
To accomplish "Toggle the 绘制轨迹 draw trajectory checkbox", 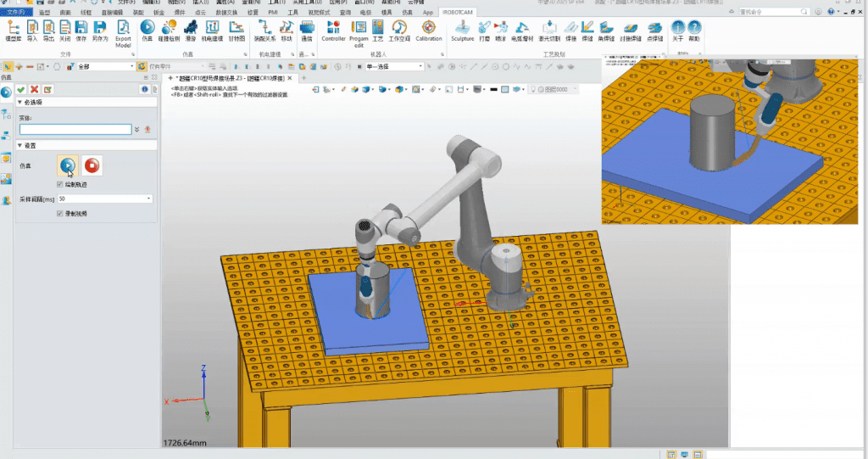I will pos(59,184).
